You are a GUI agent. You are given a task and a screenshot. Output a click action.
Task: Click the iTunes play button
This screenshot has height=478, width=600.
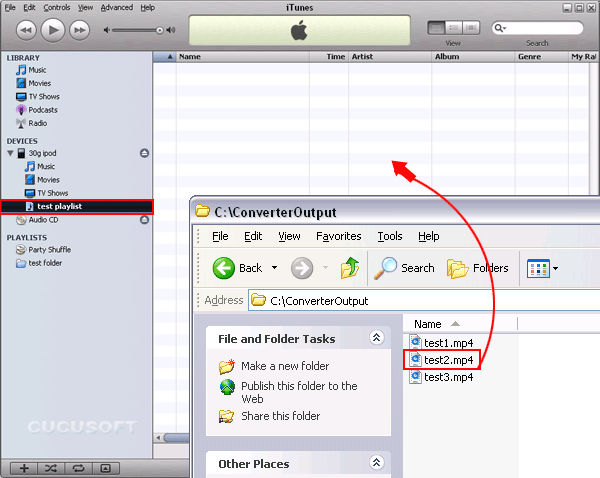(52, 30)
